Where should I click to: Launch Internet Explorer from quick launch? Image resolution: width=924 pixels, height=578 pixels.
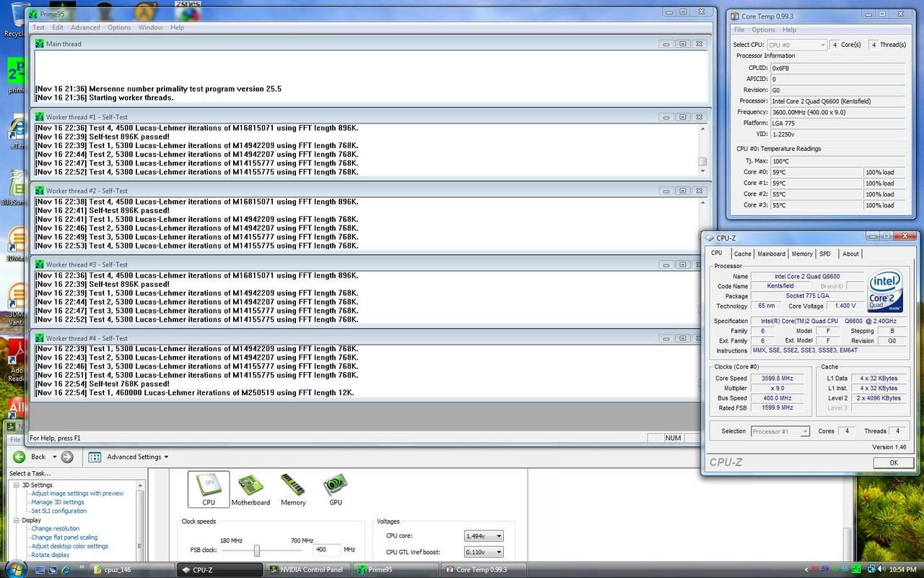click(66, 570)
